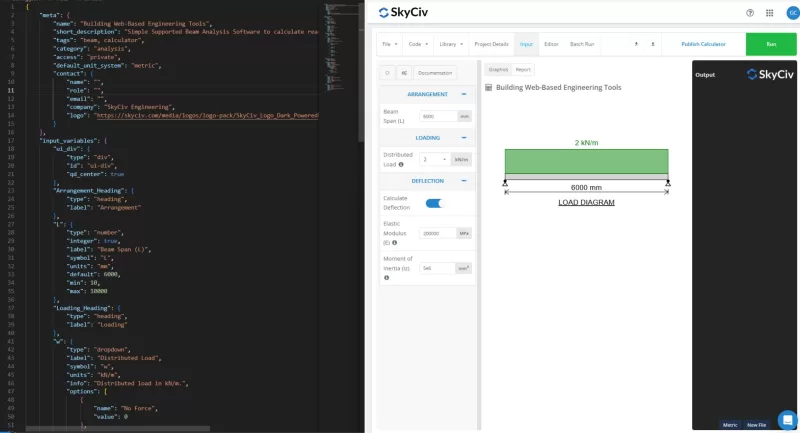Open the help question mark icon

coord(749,13)
